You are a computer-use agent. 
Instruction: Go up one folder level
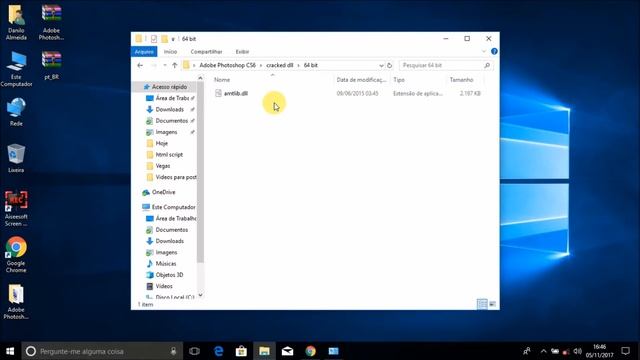tap(175, 65)
